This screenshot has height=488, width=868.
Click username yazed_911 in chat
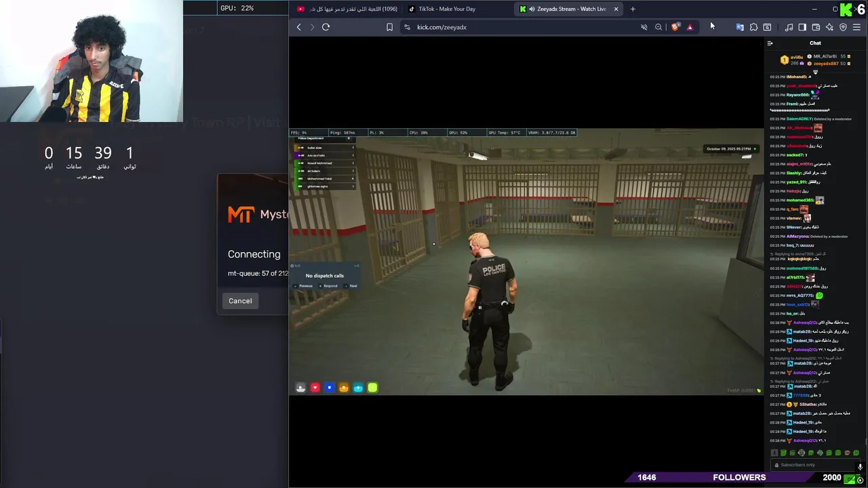[796, 182]
